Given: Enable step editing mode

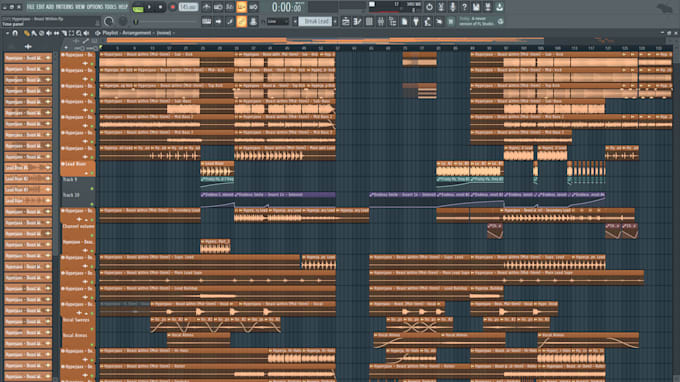Looking at the screenshot, I should (x=230, y=21).
